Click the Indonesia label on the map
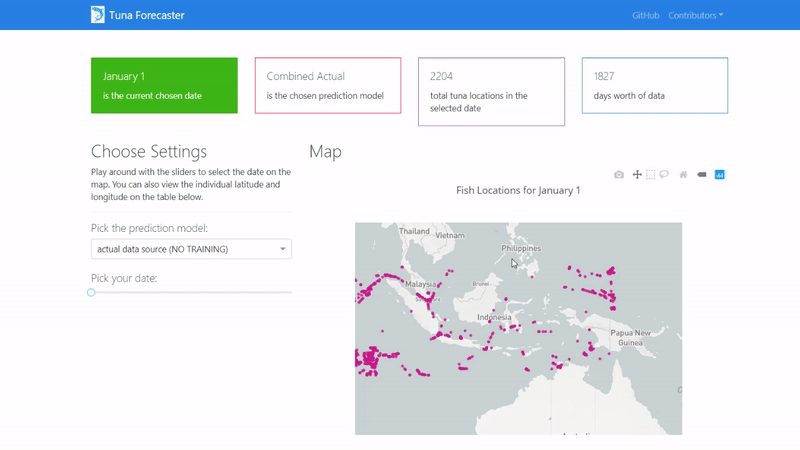The width and height of the screenshot is (800, 450). point(494,317)
